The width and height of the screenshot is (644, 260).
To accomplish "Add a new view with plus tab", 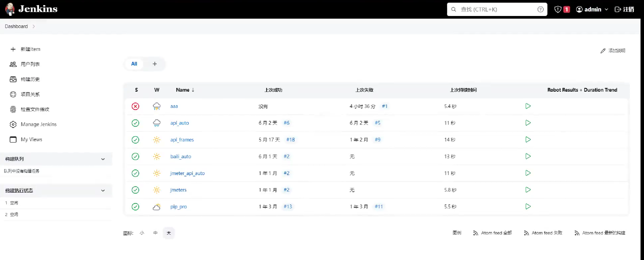I will point(155,64).
